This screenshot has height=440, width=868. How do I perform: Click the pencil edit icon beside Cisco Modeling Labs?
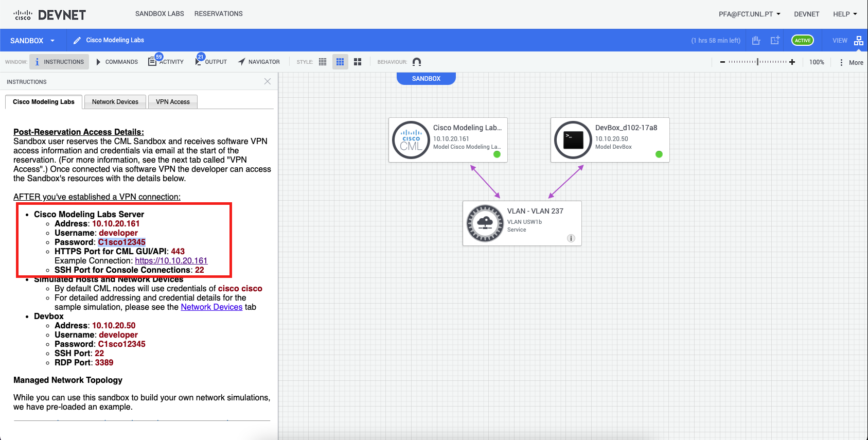point(77,40)
